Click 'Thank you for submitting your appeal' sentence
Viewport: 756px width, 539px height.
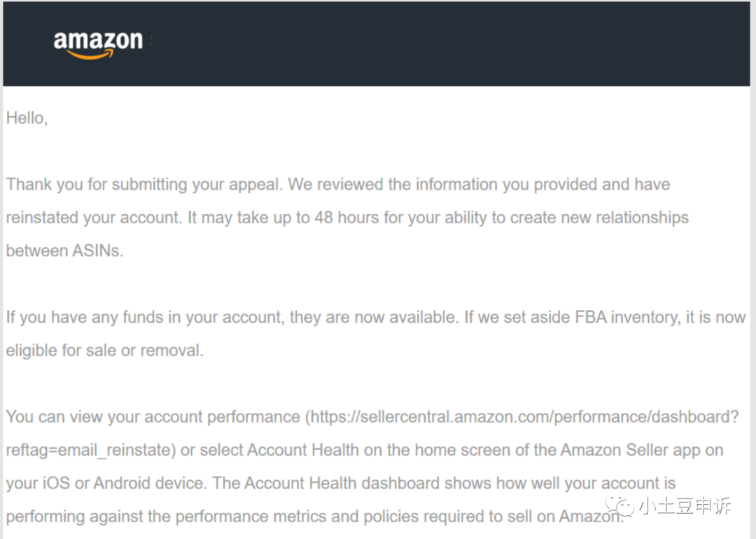(x=144, y=185)
